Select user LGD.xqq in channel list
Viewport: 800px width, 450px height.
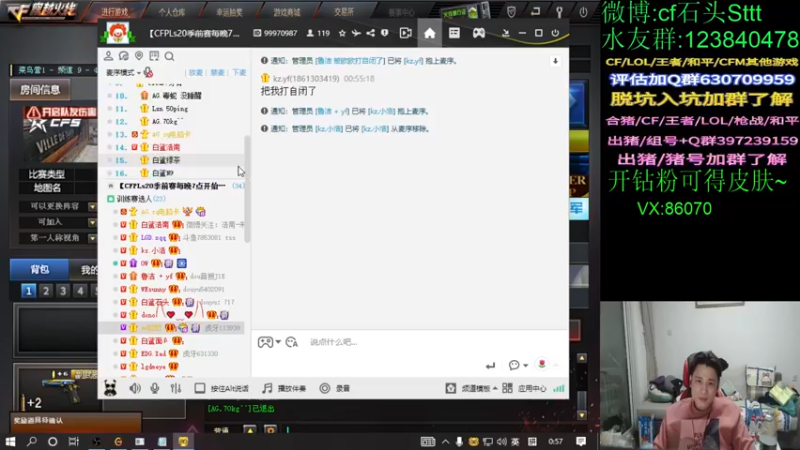(x=173, y=237)
